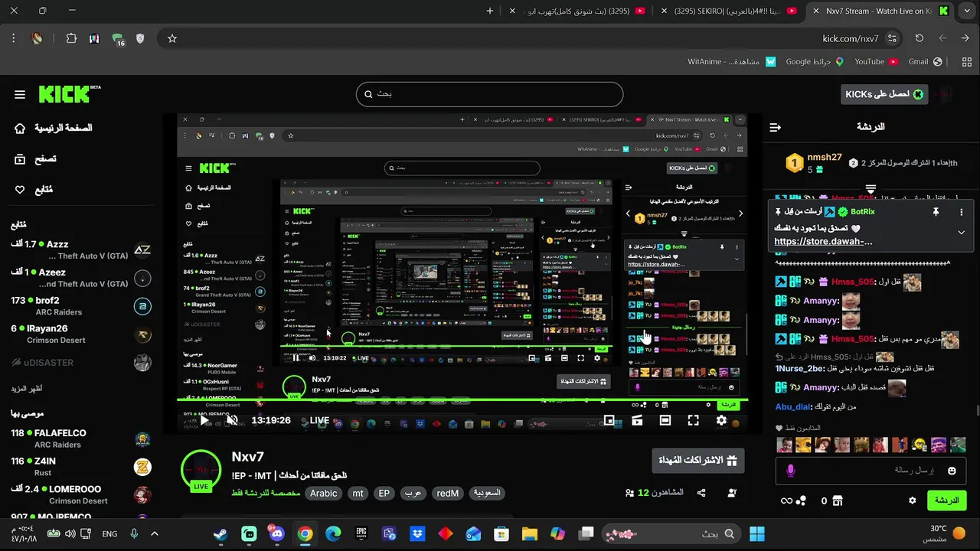The height and width of the screenshot is (551, 980).
Task: Open FALAFELCO recommended channel
Action: point(80,439)
